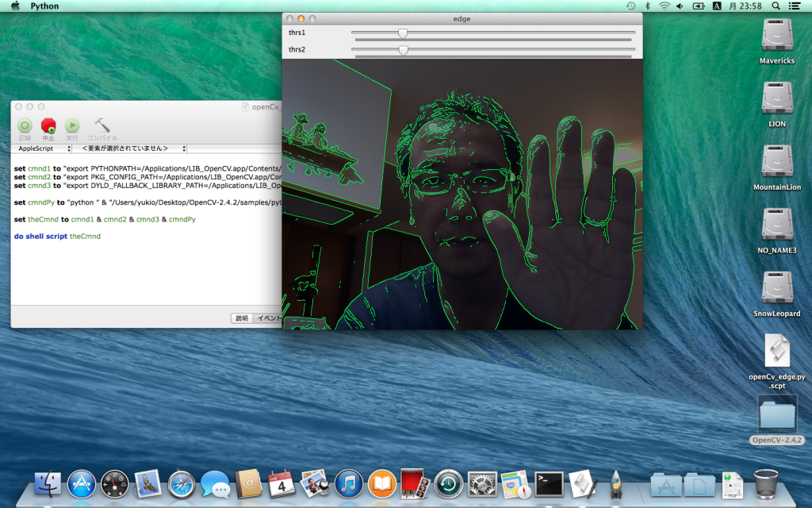
Task: Open Mail from the Dock
Action: [148, 484]
